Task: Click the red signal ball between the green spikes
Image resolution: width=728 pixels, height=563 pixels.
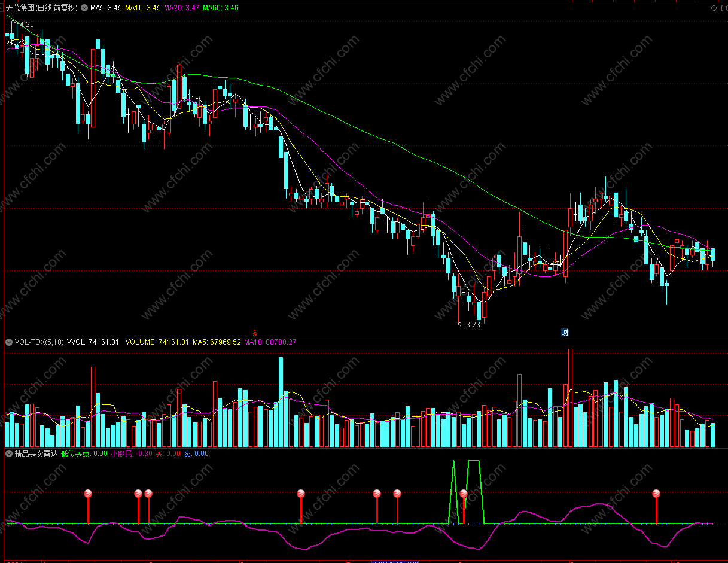Action: point(464,494)
